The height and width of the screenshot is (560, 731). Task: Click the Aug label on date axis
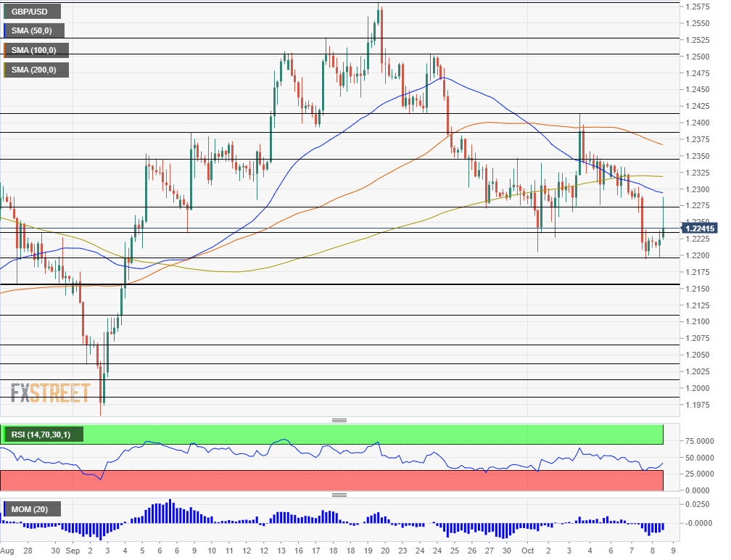coord(7,551)
